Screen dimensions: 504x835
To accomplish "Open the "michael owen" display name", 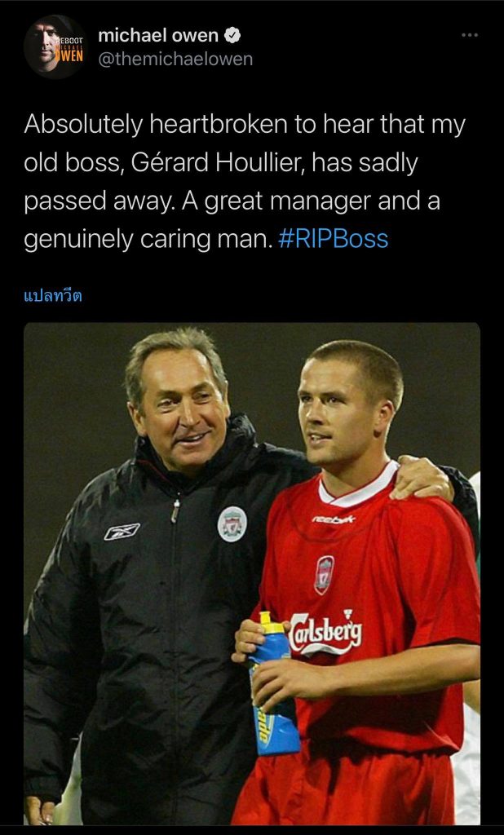I will pos(158,35).
